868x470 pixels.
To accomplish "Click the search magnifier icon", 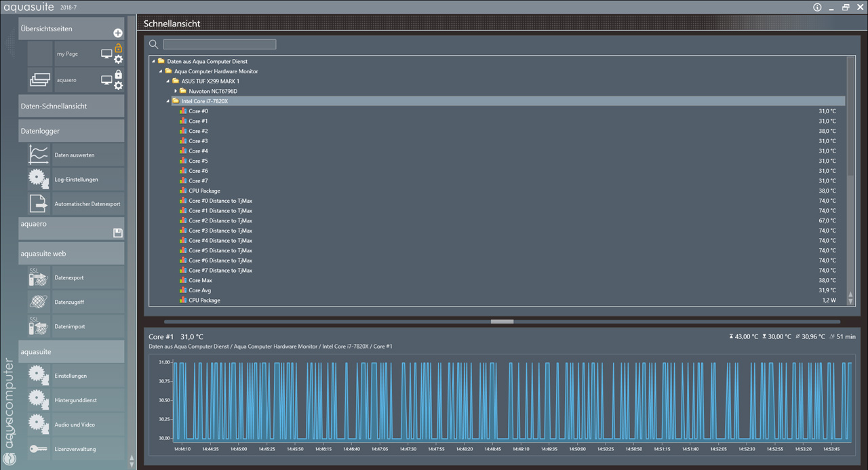I will tap(153, 44).
